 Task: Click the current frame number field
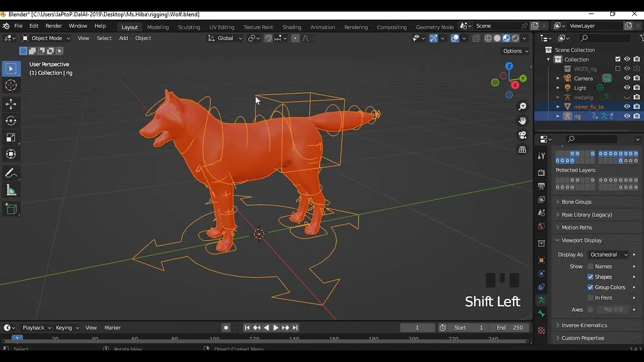(x=417, y=328)
